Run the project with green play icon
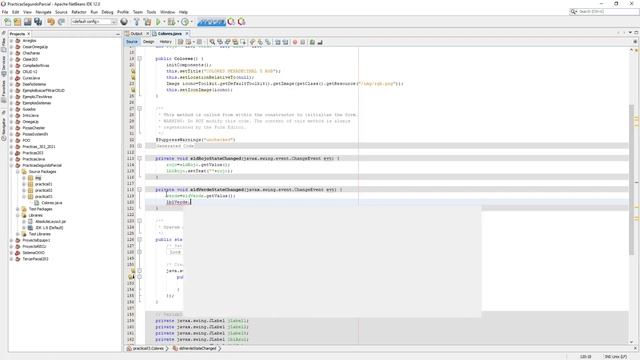The width and height of the screenshot is (640, 360). pyautogui.click(x=158, y=22)
